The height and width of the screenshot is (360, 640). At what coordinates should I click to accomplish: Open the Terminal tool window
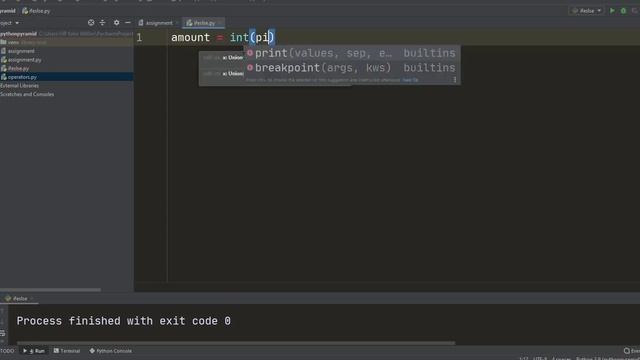click(x=67, y=351)
